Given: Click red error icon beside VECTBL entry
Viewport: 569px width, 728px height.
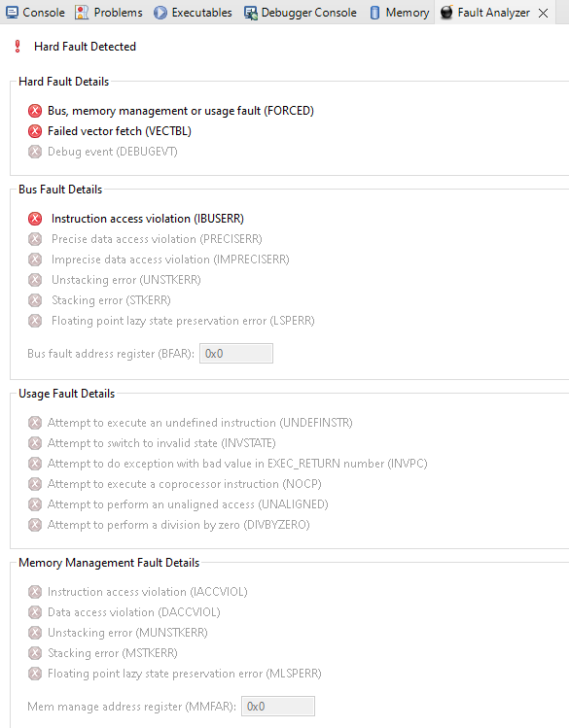Looking at the screenshot, I should point(35,131).
